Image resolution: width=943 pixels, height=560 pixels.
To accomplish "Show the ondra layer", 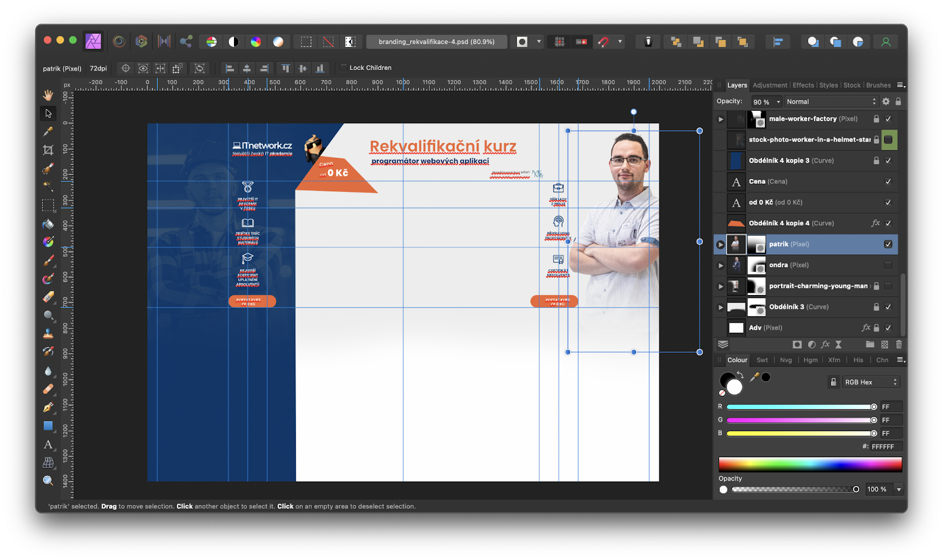I will point(888,265).
